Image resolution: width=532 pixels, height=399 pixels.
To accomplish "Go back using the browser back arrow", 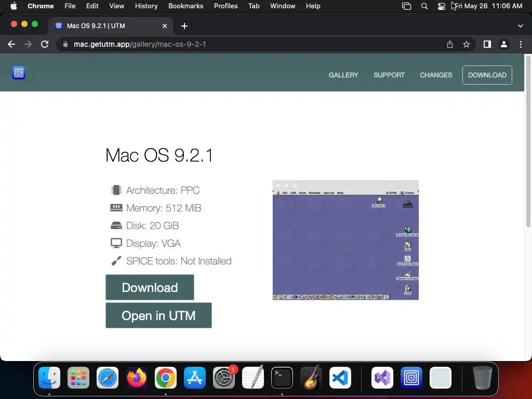I will [11, 45].
